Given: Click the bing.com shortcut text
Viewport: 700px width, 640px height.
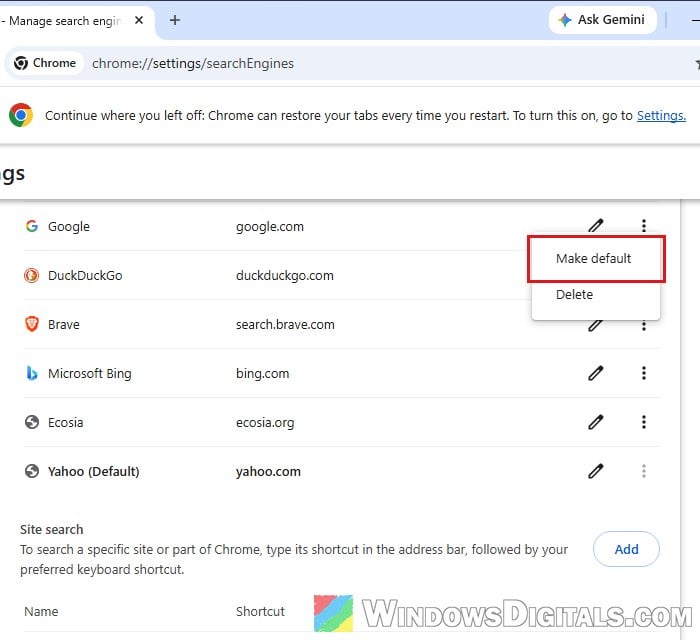Looking at the screenshot, I should [262, 374].
